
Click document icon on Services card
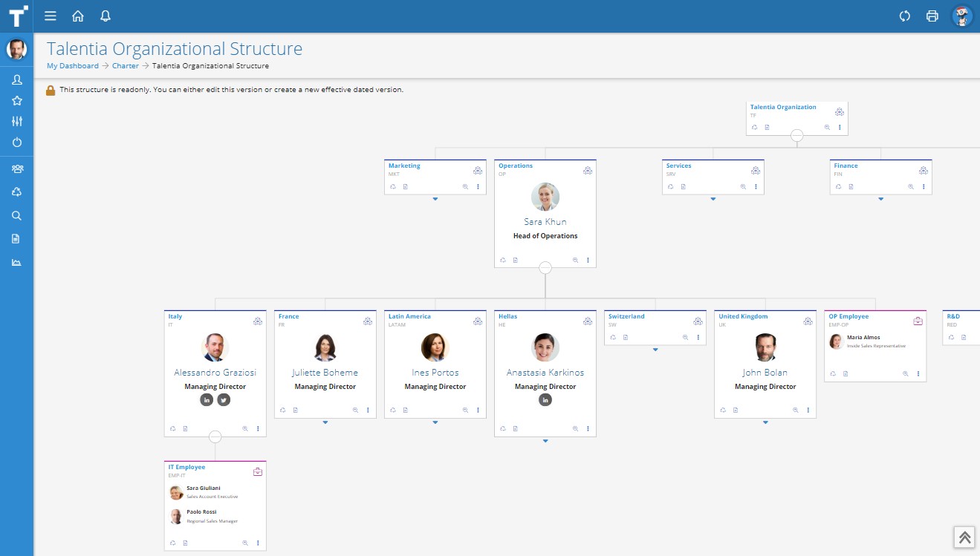684,187
